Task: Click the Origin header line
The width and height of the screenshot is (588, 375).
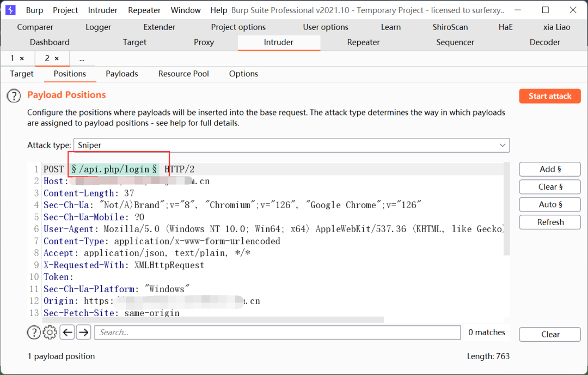Action: coord(151,301)
